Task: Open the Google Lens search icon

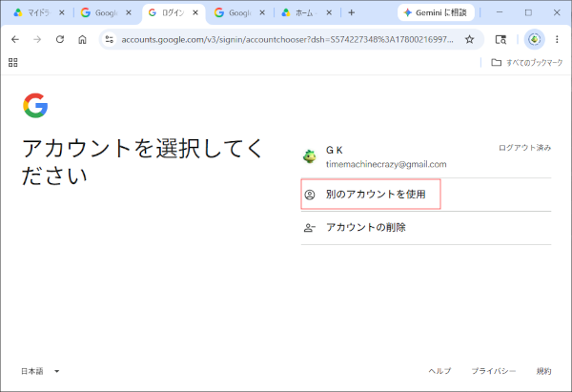Action: [500, 39]
